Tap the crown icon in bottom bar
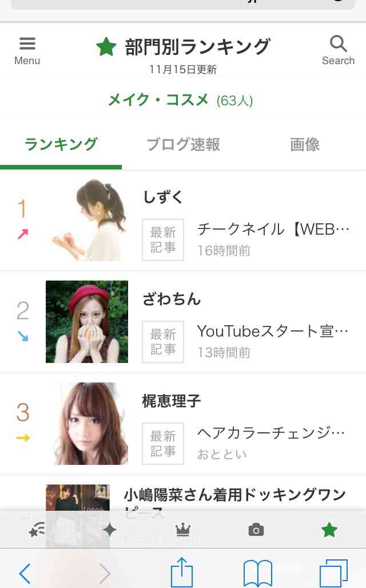The height and width of the screenshot is (588, 366). [182, 530]
